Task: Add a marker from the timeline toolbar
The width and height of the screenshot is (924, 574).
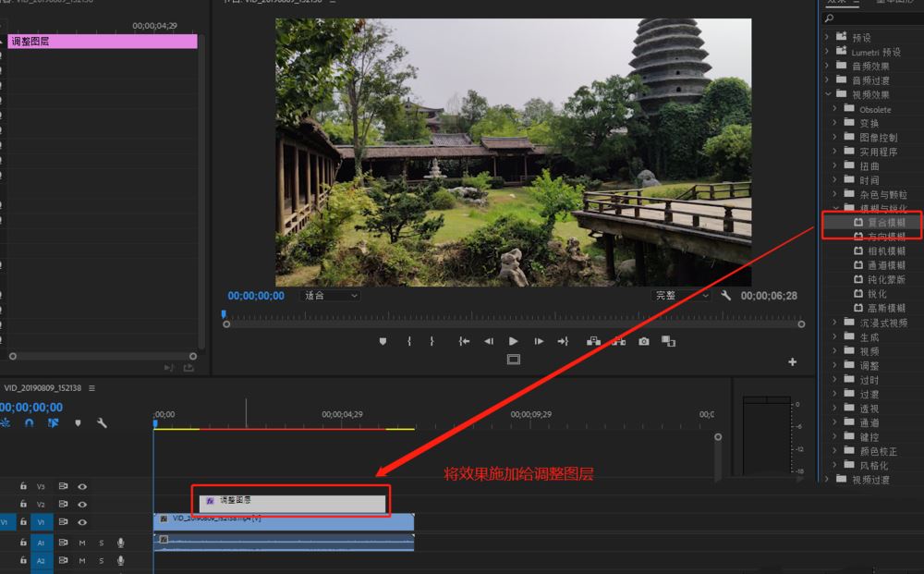Action: click(x=78, y=423)
